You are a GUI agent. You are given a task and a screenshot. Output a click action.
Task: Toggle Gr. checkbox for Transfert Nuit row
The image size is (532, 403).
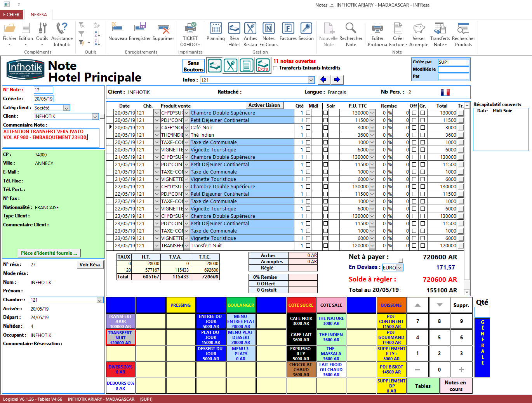click(422, 245)
